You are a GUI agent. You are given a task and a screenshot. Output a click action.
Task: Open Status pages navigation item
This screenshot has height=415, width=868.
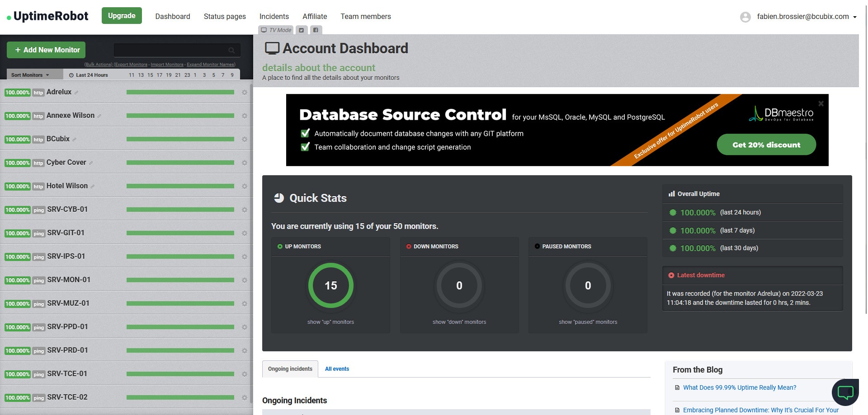point(225,17)
